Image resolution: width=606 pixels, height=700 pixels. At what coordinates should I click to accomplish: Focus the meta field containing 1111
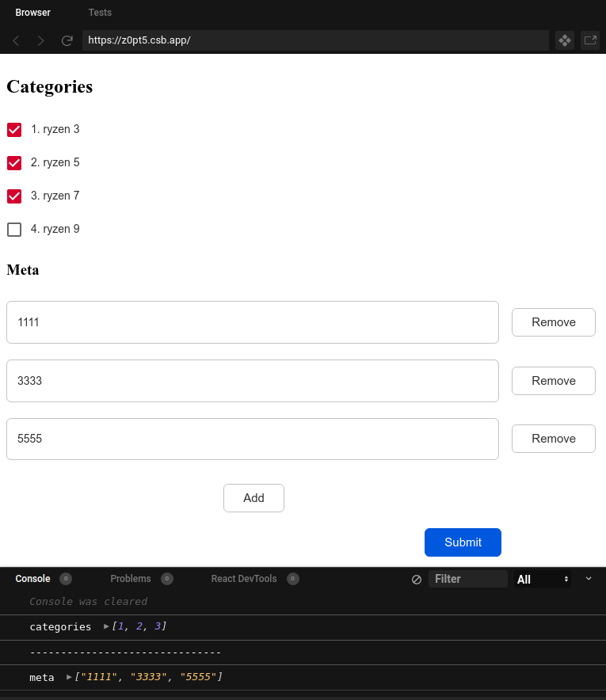pos(252,322)
